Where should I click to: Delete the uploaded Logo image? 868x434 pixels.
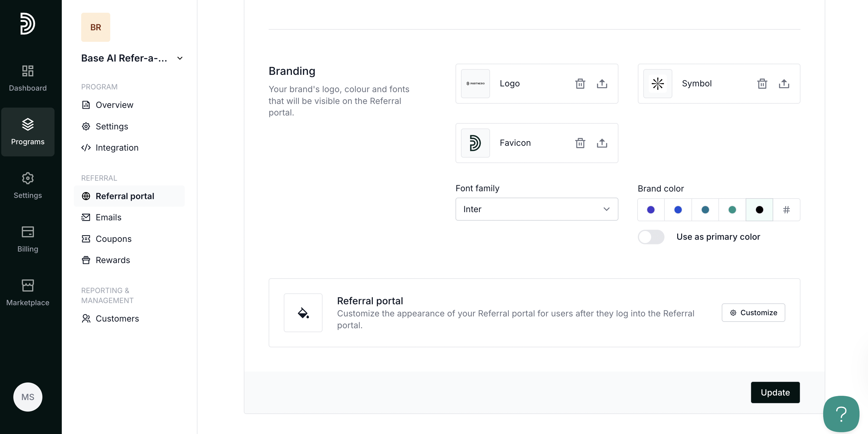point(580,84)
